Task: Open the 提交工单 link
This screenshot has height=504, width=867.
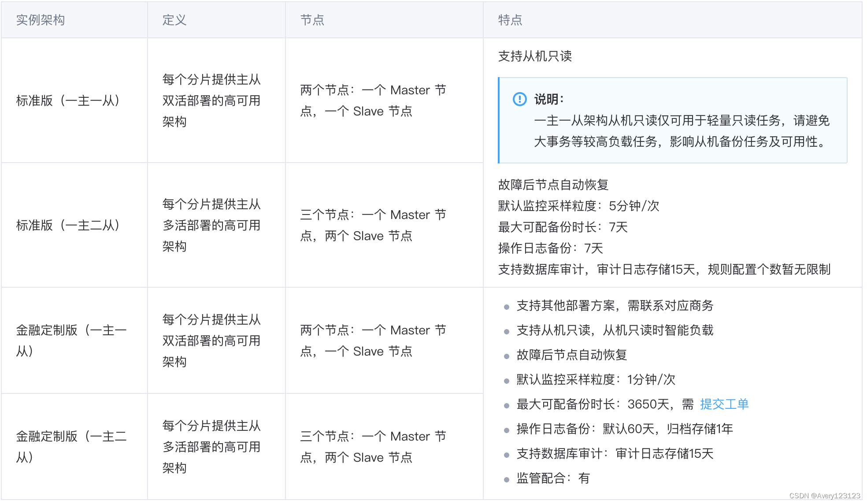Action: [x=724, y=404]
